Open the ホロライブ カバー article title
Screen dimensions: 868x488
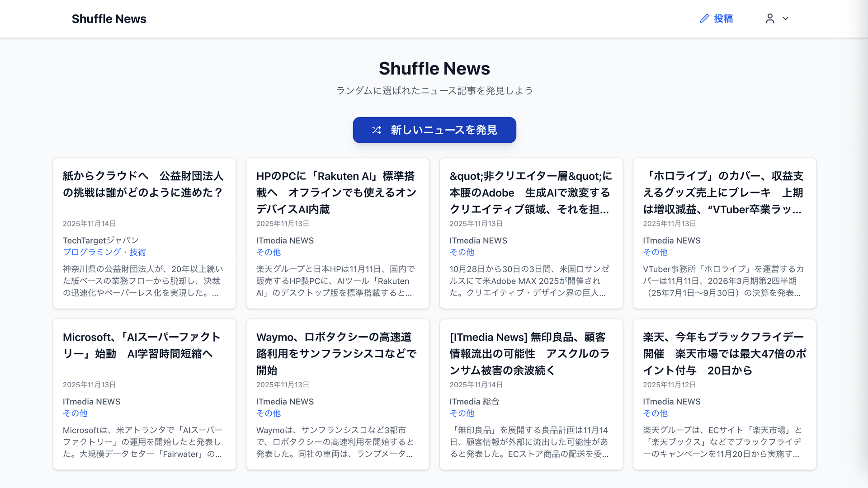723,192
